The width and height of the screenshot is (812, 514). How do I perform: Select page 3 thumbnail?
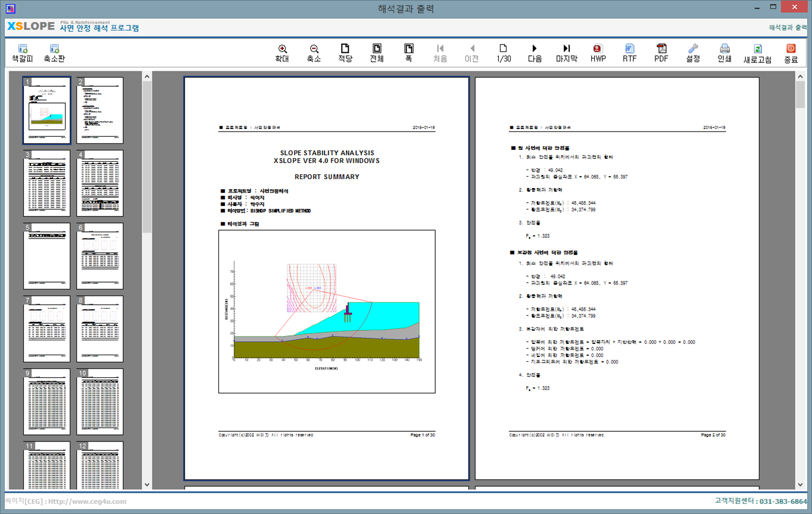point(47,183)
